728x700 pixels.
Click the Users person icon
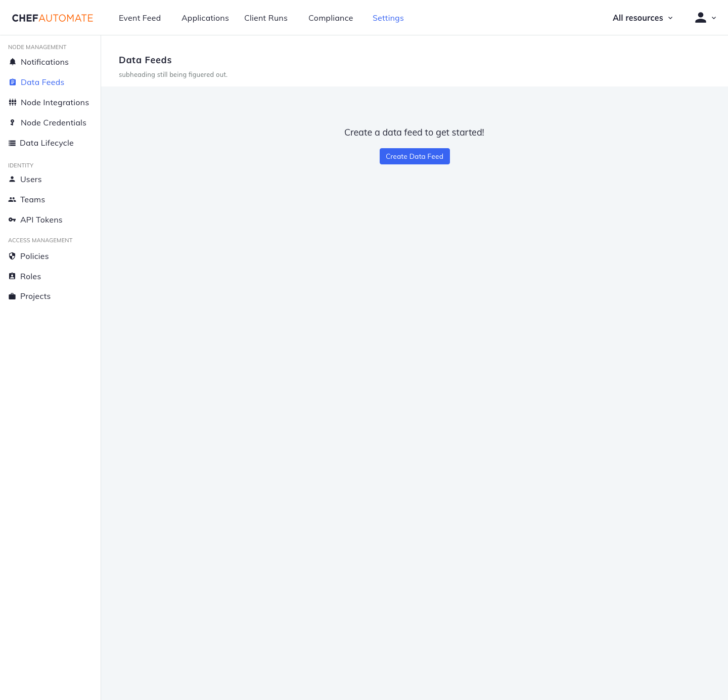coord(12,179)
